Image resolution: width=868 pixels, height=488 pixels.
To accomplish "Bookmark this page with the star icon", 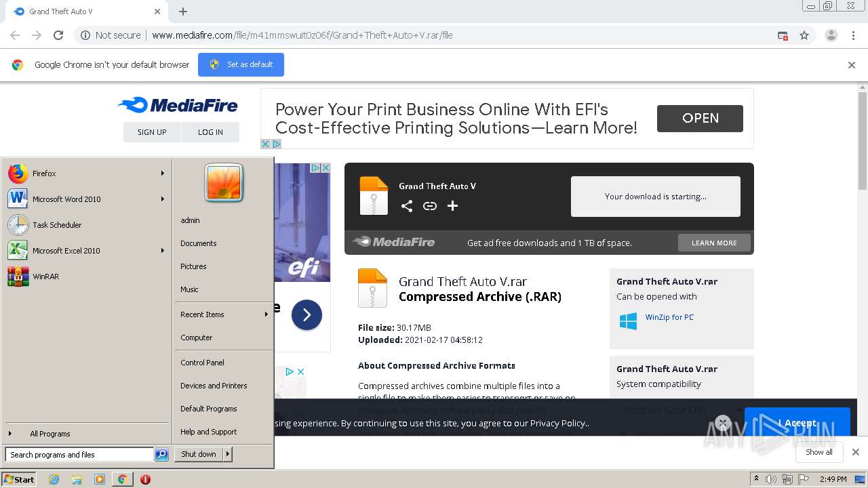I will pos(804,35).
